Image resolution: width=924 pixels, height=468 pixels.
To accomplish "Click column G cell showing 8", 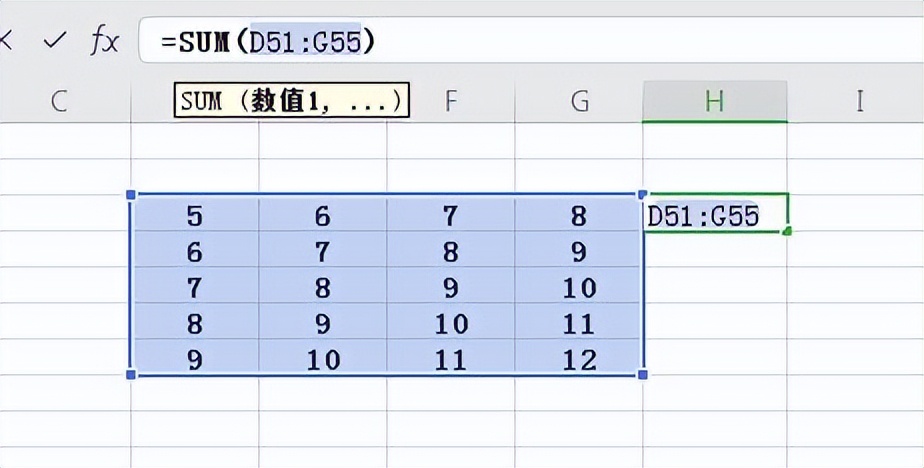I will (x=579, y=215).
